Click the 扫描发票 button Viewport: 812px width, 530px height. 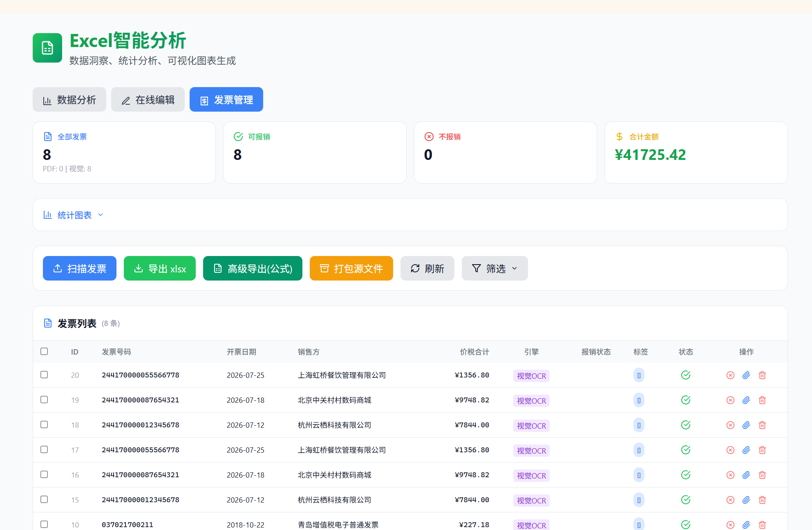pyautogui.click(x=80, y=268)
